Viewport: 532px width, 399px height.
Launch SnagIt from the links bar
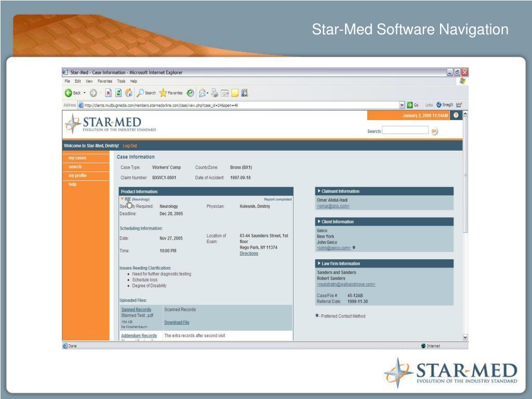tap(445, 104)
